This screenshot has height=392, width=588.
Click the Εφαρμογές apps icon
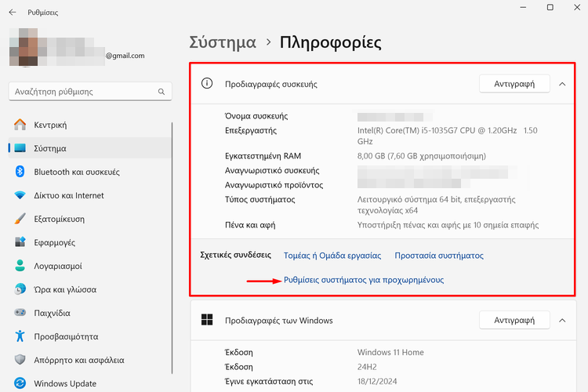point(20,242)
